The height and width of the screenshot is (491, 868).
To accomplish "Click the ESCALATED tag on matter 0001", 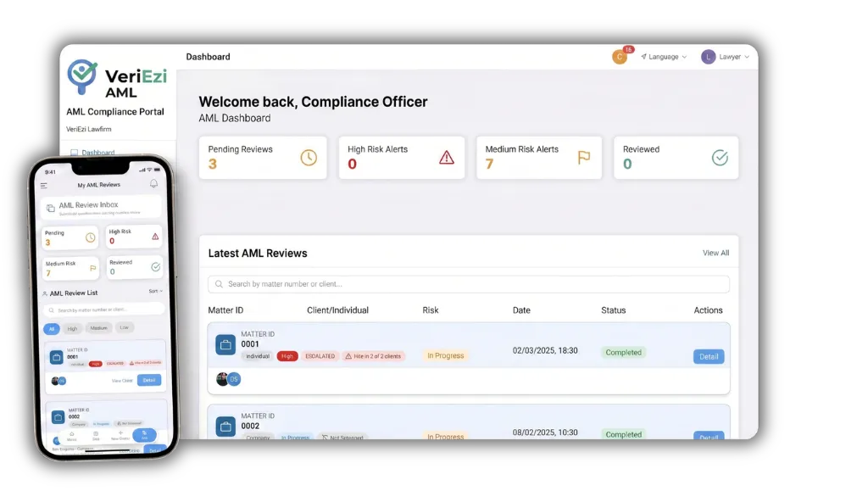I will coord(320,356).
